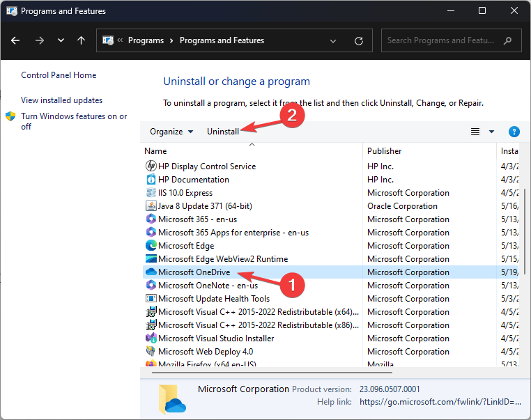This screenshot has width=531, height=420.
Task: Click the 'Microsoft OneDrive' name text
Action: (x=194, y=272)
